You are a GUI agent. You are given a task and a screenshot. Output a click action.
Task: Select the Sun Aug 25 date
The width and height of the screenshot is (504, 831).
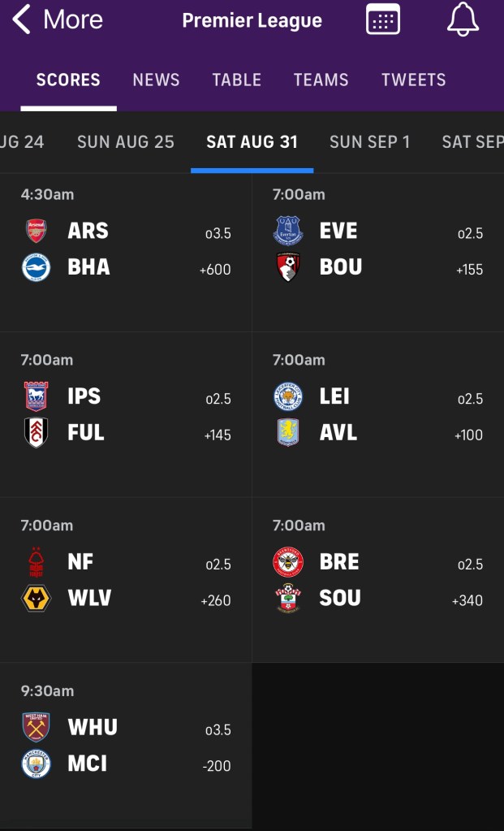125,141
